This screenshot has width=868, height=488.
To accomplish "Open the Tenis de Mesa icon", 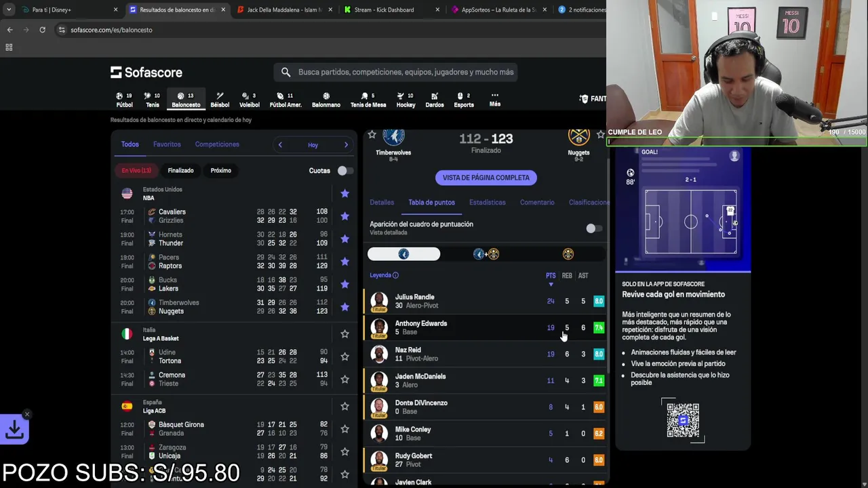I will 368,100.
